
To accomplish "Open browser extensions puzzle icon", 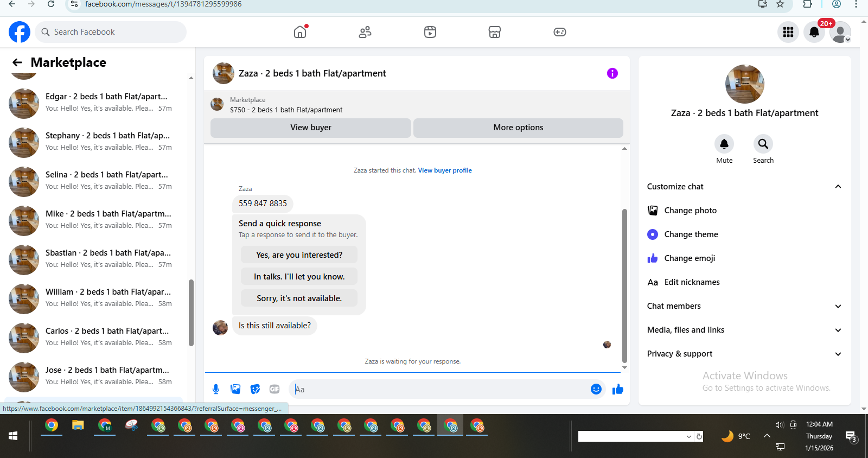I will (x=807, y=4).
